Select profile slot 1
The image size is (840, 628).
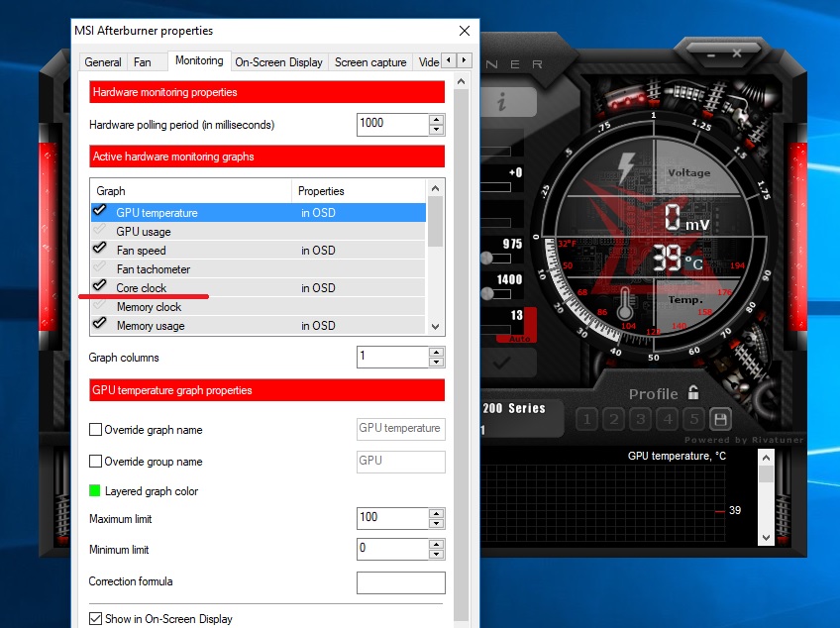click(x=587, y=419)
